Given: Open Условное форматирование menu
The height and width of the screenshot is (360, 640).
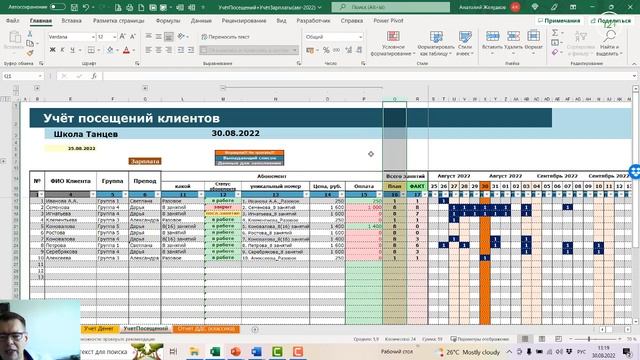Looking at the screenshot, I should 393,44.
